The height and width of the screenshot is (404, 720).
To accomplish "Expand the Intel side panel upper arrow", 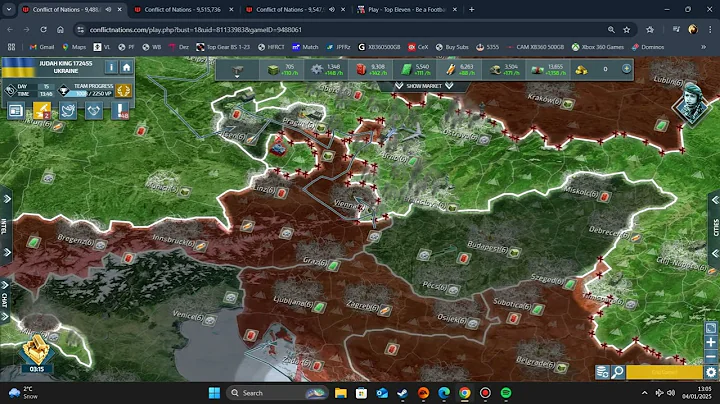I will tap(7, 199).
